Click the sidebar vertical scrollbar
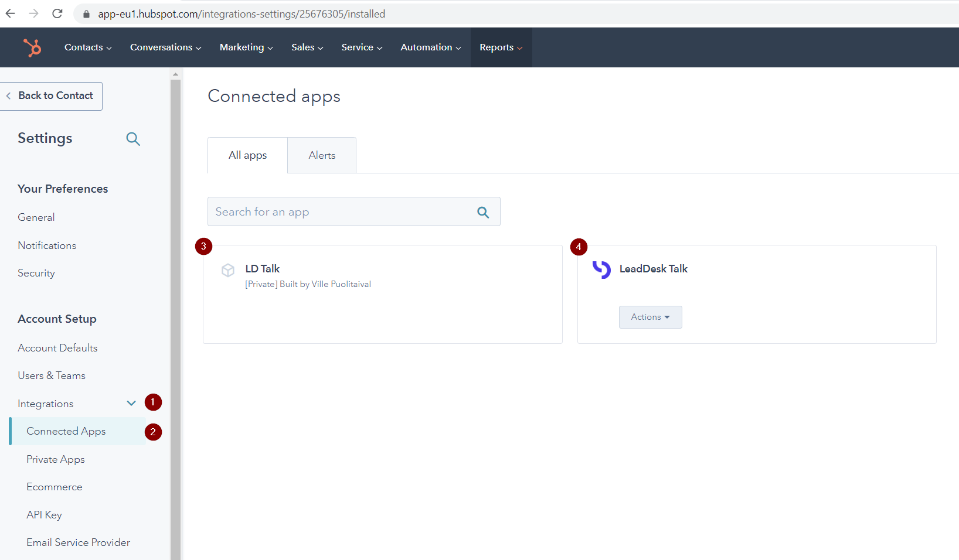959x560 pixels. pyautogui.click(x=175, y=319)
